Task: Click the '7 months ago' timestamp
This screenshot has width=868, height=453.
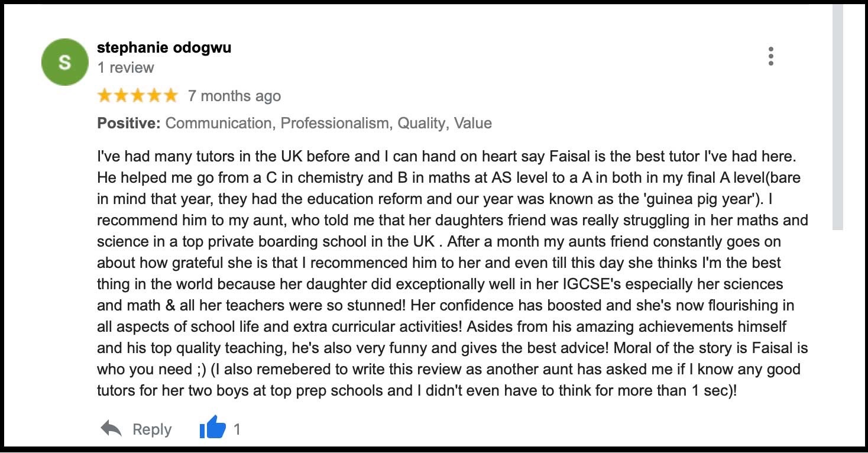Action: [234, 95]
